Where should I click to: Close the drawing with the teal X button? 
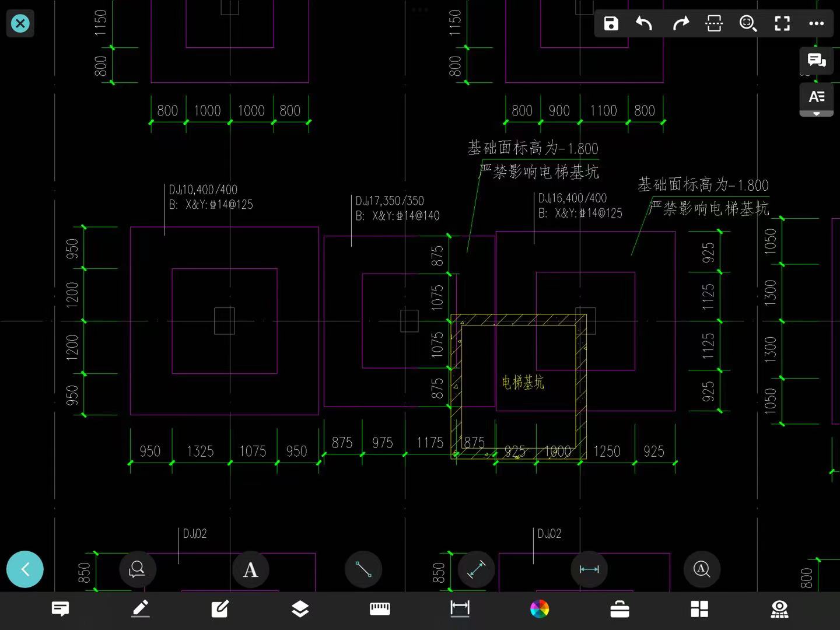(20, 23)
